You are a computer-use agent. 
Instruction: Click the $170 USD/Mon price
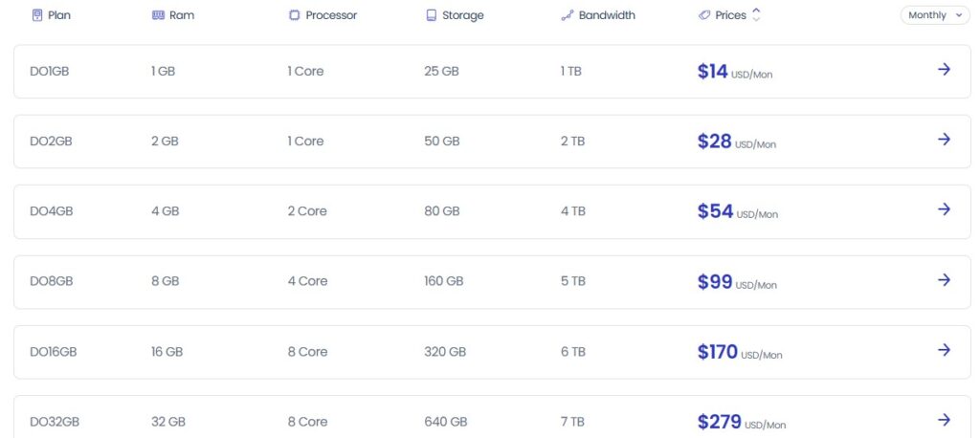click(739, 353)
